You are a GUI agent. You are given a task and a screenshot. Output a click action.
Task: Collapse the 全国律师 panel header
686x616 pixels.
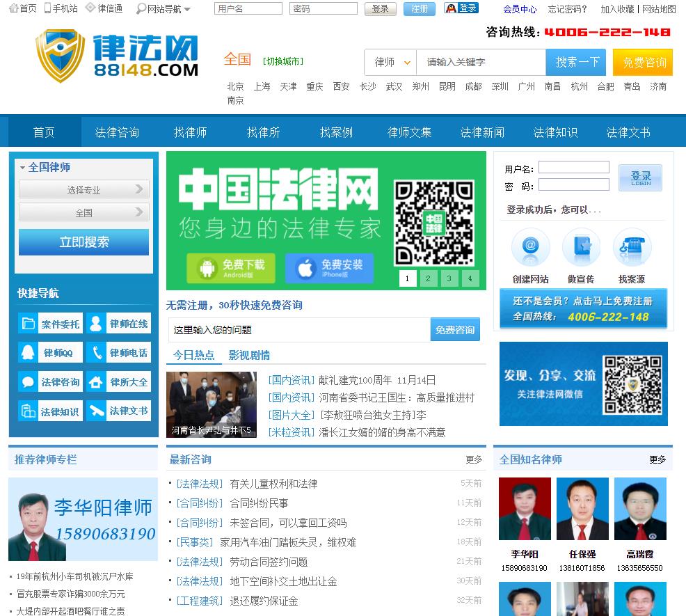point(45,167)
